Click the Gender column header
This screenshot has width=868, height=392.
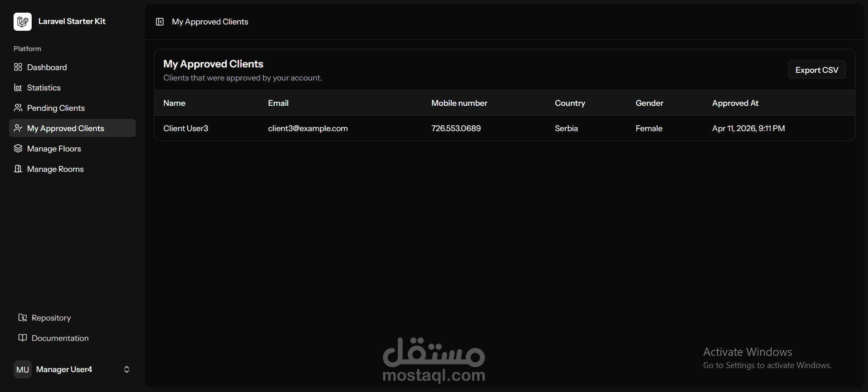pos(649,103)
